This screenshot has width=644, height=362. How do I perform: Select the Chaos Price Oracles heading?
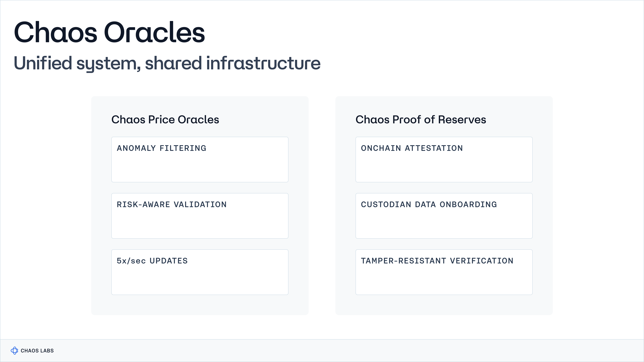click(x=165, y=120)
